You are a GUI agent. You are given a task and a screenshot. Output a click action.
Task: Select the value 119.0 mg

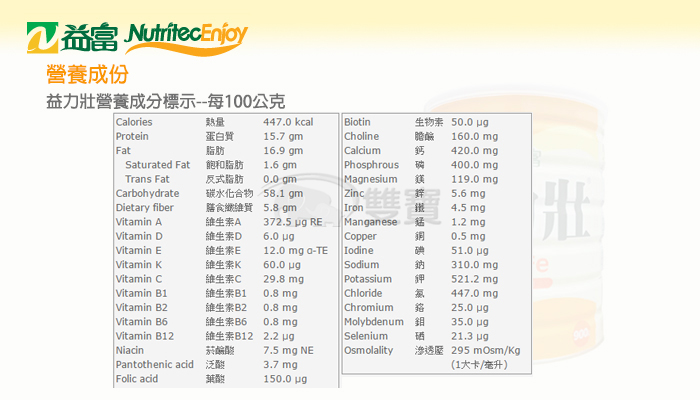475,179
